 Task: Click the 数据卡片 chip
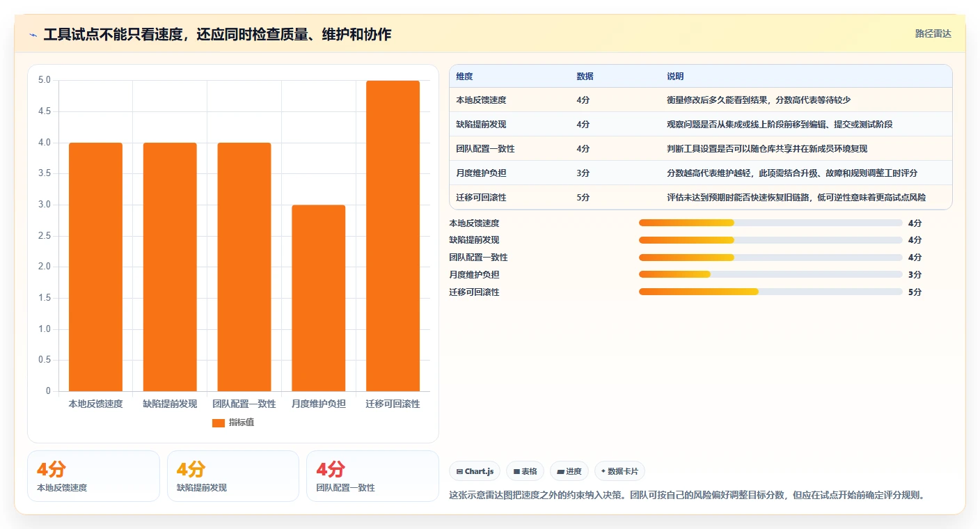pyautogui.click(x=619, y=471)
